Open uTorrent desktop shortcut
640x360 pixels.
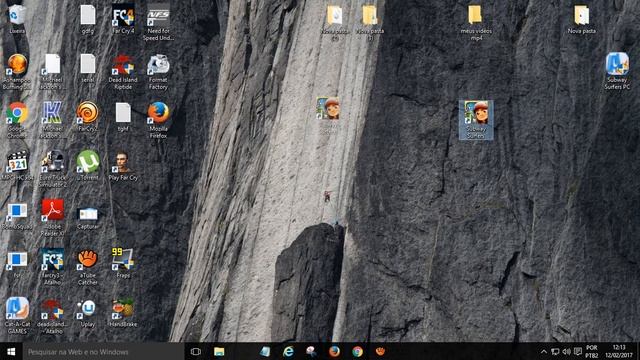[x=88, y=166]
